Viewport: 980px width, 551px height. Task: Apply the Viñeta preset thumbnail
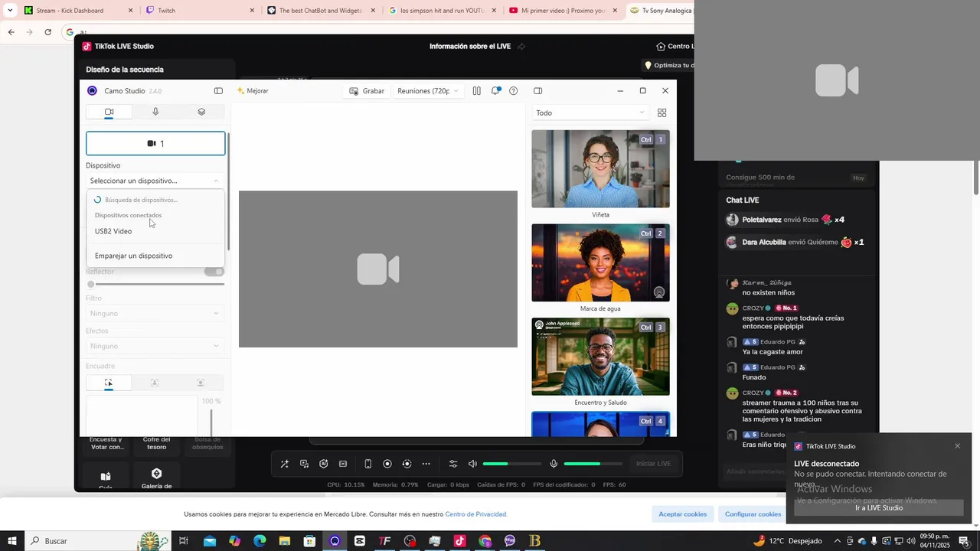click(x=600, y=168)
